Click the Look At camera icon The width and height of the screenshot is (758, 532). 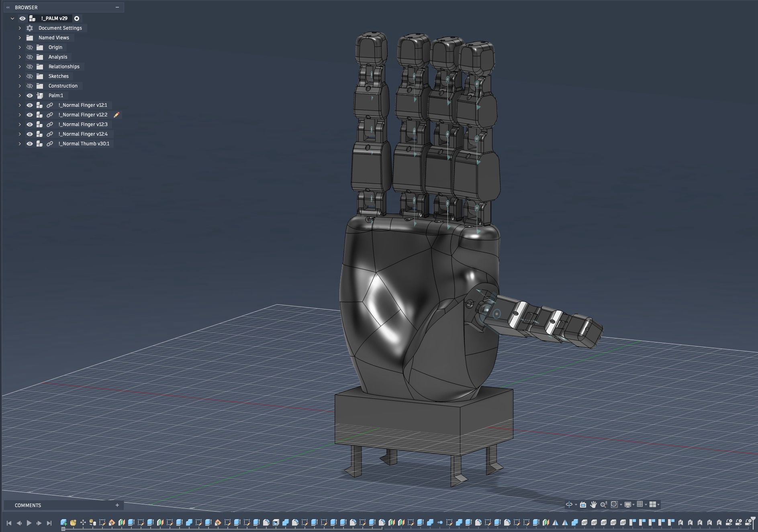pos(583,504)
